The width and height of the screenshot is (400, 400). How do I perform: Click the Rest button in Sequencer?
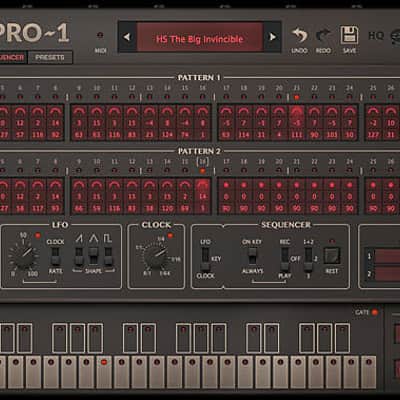click(332, 256)
